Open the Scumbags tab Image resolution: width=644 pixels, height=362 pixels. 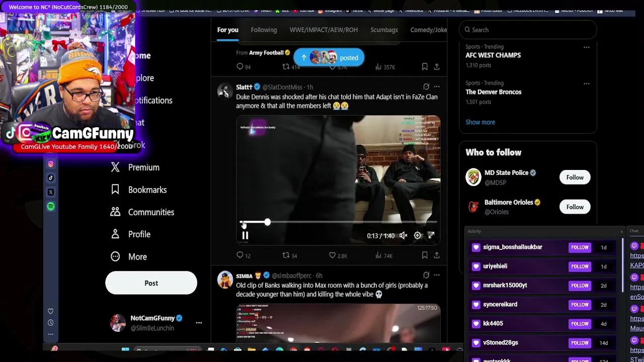(x=384, y=30)
